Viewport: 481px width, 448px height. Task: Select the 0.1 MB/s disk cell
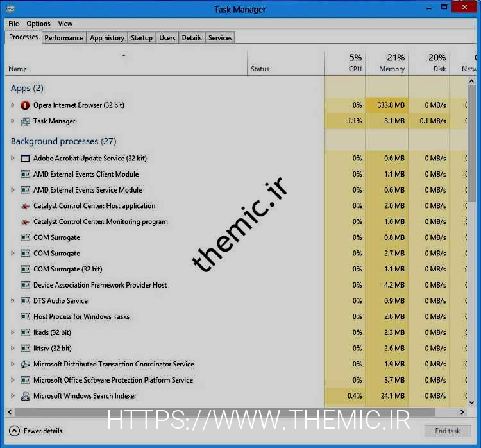429,121
